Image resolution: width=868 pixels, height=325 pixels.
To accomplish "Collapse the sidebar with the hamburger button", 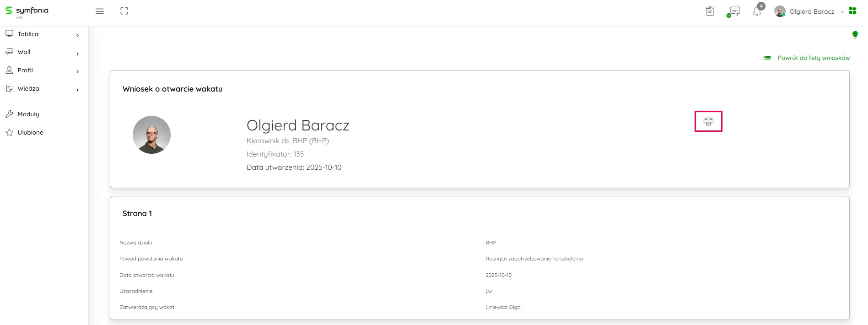I will pyautogui.click(x=99, y=11).
